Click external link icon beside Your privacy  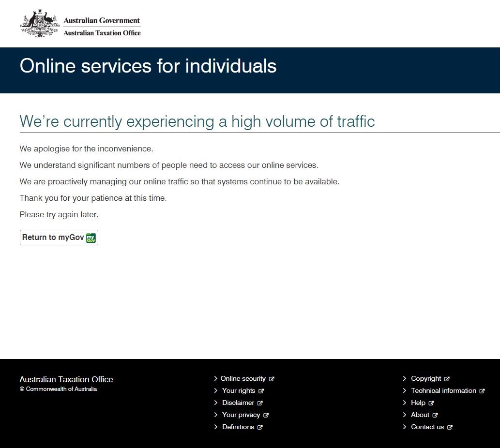(x=266, y=415)
